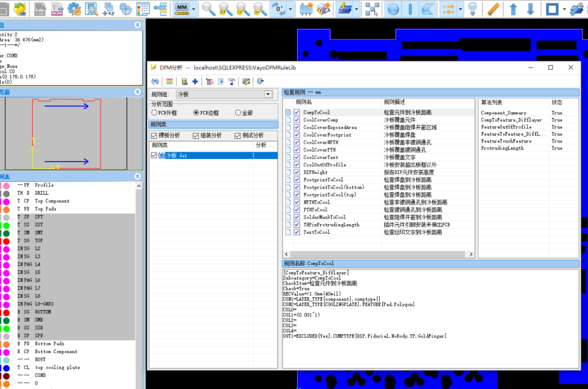Open the 规则组 dropdown
Image resolution: width=588 pixels, height=389 pixels.
[x=268, y=94]
